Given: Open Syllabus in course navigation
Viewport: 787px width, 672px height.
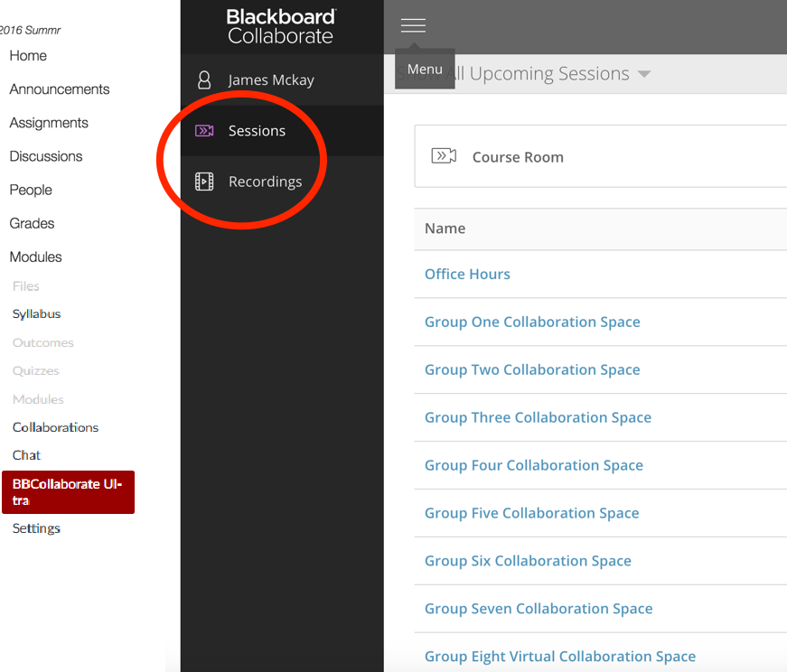Looking at the screenshot, I should [x=37, y=314].
